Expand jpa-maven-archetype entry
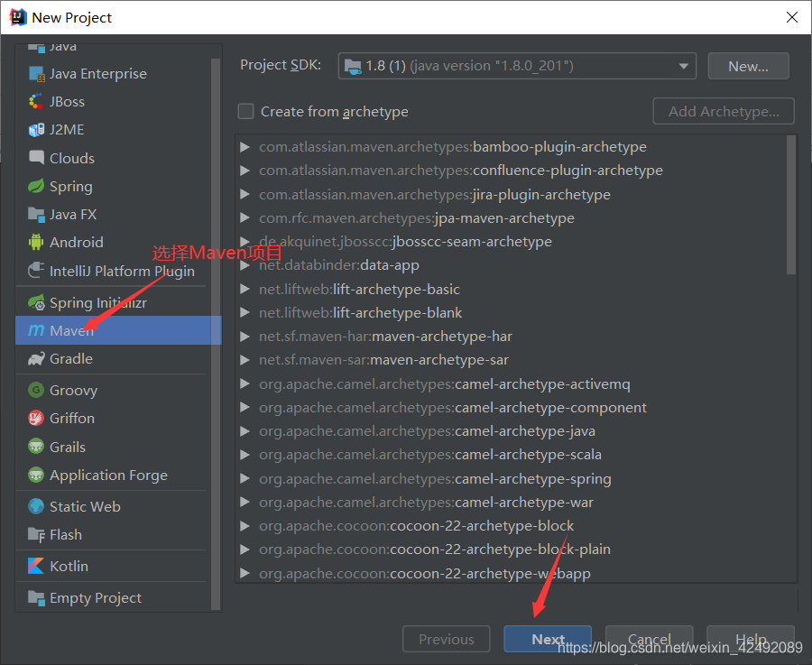This screenshot has width=812, height=665. pyautogui.click(x=245, y=217)
